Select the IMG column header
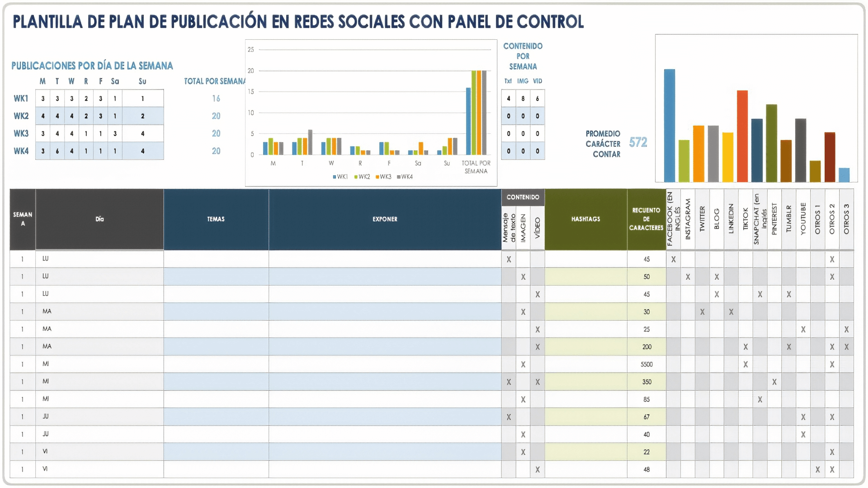 (523, 81)
